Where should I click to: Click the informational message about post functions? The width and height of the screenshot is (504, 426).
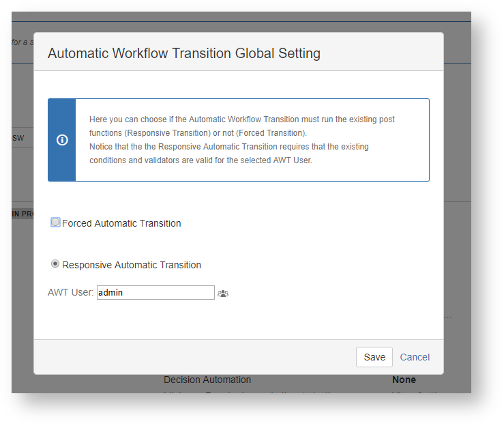242,139
